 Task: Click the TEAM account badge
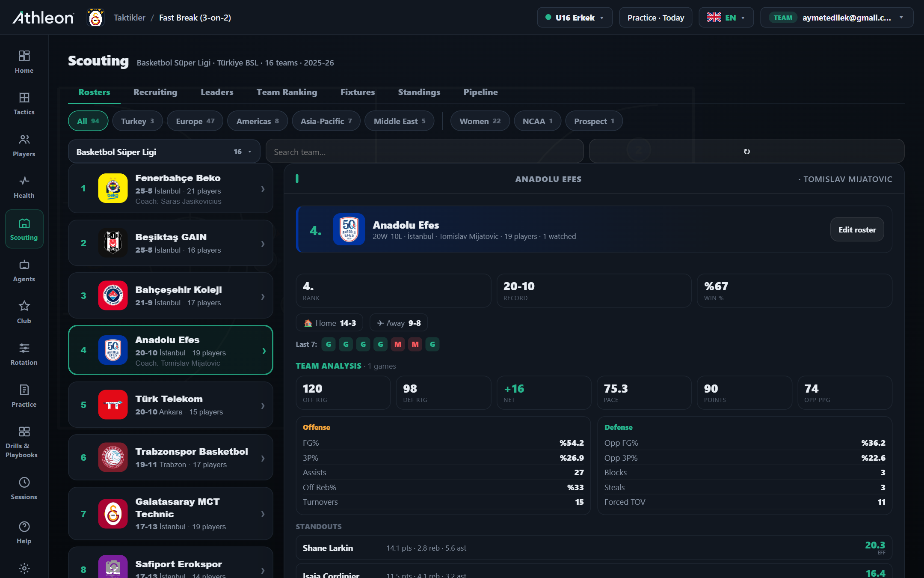click(783, 18)
